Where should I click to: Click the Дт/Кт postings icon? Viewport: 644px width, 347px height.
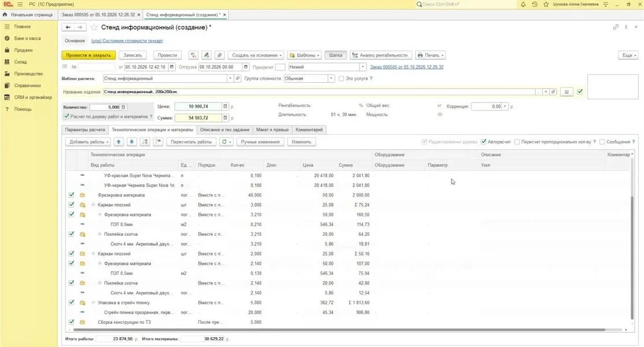point(193,55)
